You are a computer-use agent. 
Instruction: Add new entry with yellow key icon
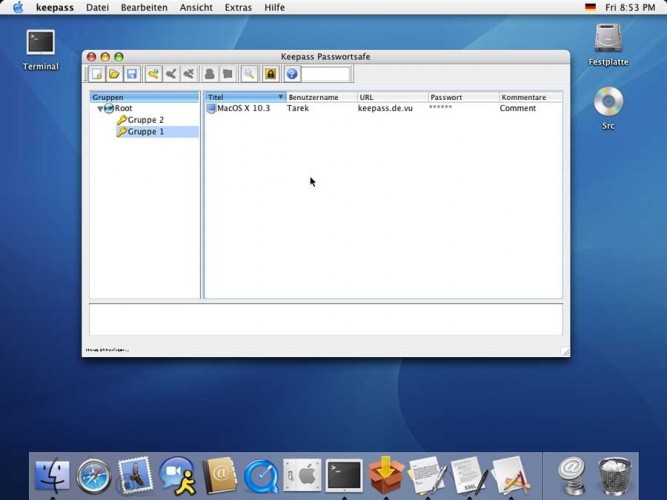coord(154,74)
